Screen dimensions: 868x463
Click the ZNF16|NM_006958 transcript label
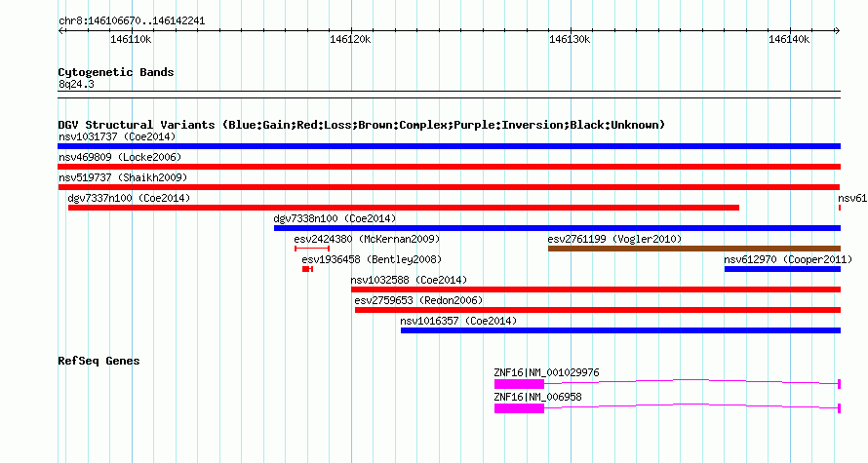pos(537,397)
